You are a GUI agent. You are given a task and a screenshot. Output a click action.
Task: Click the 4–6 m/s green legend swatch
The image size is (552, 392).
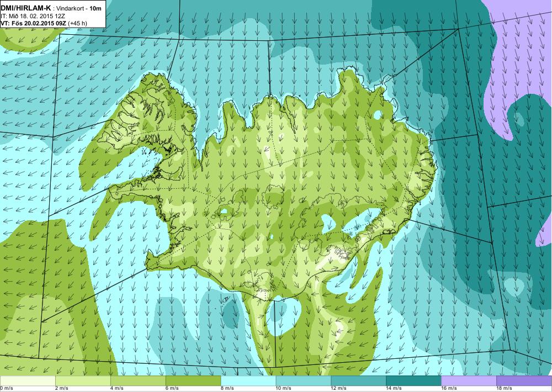click(138, 381)
